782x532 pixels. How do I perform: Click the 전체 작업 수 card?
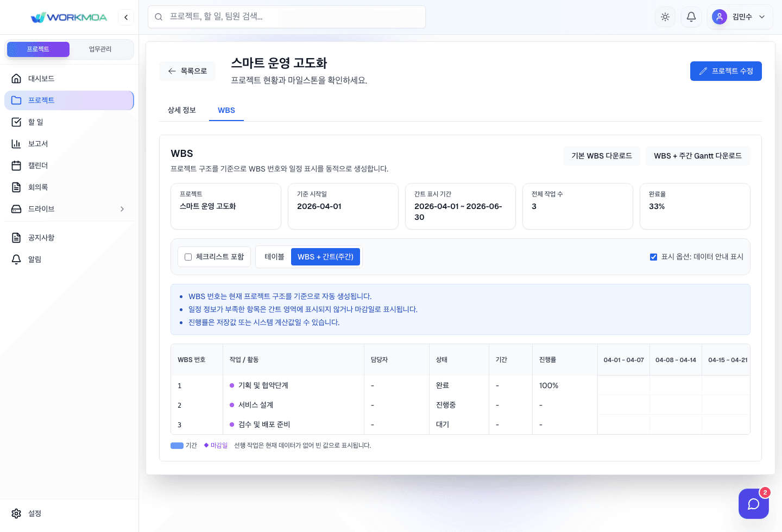(x=578, y=206)
